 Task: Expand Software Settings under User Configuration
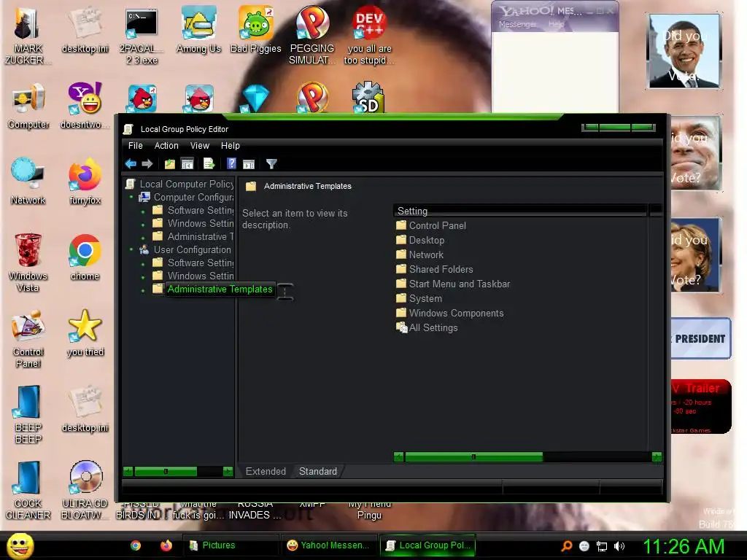[x=143, y=263]
